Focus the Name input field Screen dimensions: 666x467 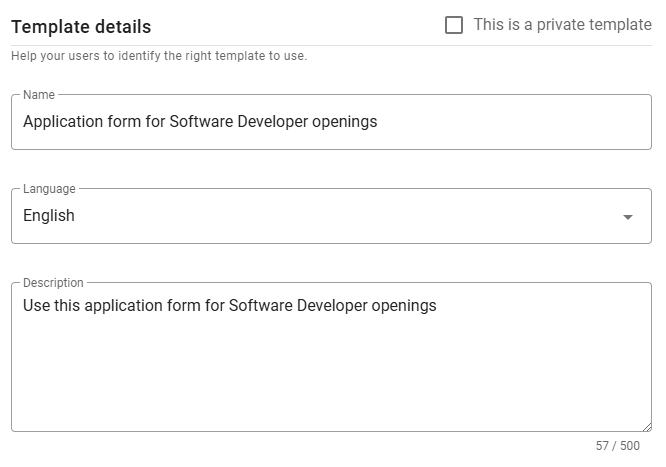click(x=500, y=122)
